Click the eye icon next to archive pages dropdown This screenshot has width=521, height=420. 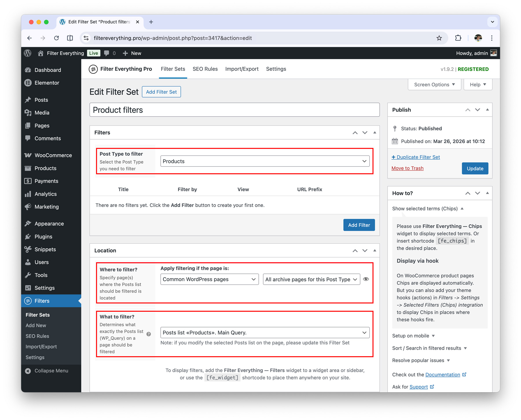[x=366, y=279]
